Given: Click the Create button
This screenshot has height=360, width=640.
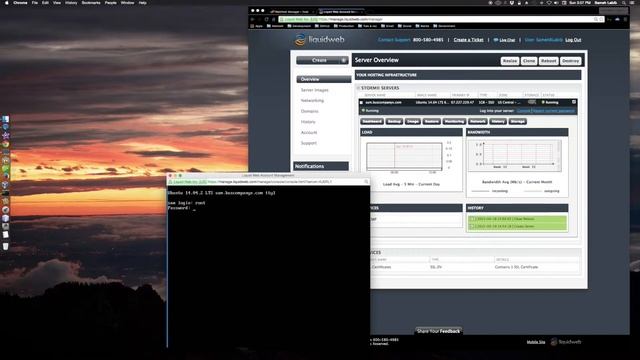Looking at the screenshot, I should (319, 60).
